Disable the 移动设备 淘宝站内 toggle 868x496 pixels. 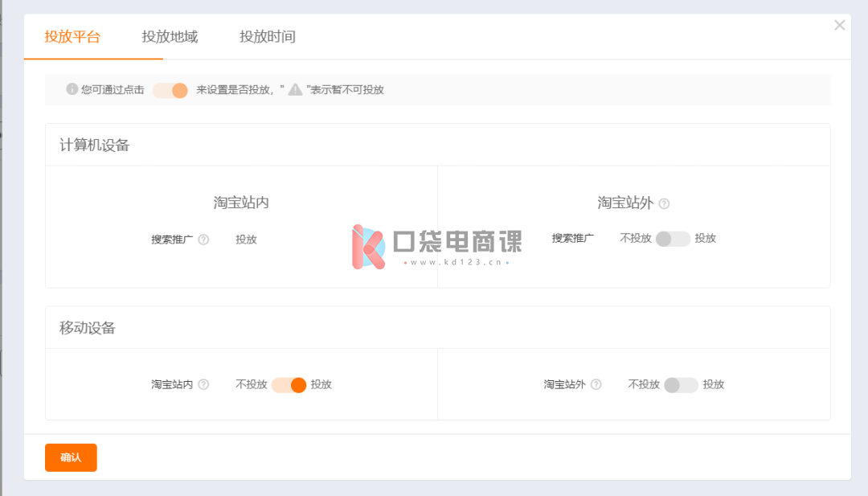click(289, 385)
